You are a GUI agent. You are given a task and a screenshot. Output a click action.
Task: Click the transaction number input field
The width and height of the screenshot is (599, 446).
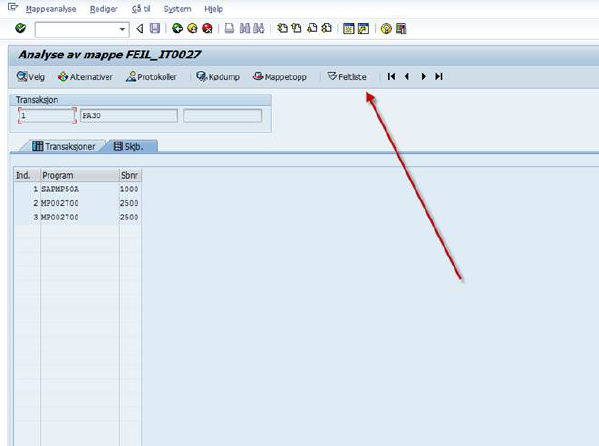47,115
